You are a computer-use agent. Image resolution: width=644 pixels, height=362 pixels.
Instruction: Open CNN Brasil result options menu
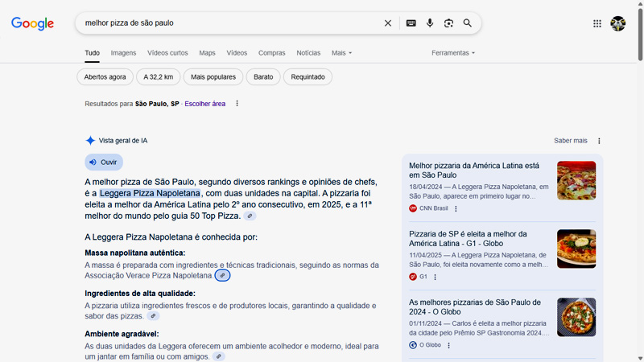(x=456, y=208)
